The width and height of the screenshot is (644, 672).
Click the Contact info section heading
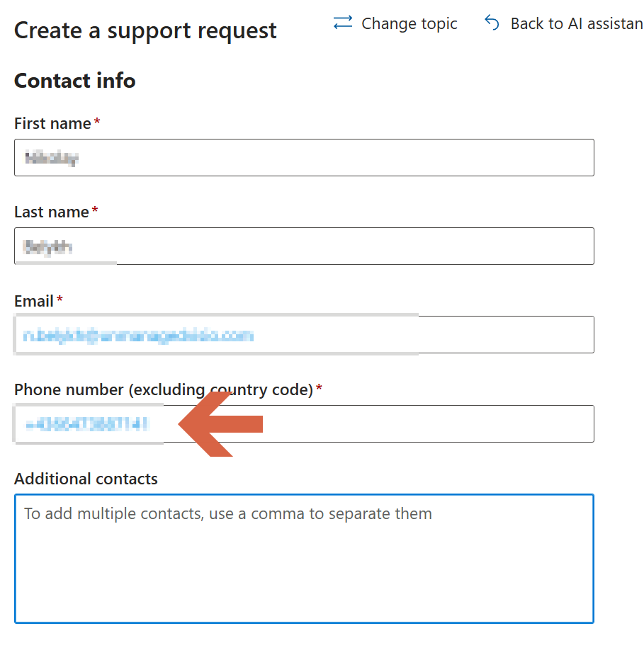pos(74,81)
